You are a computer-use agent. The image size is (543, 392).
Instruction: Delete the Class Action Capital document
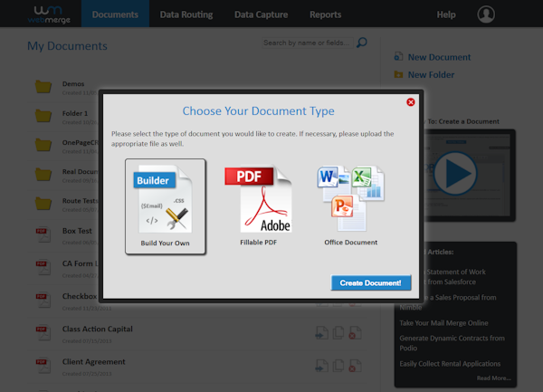pyautogui.click(x=354, y=334)
